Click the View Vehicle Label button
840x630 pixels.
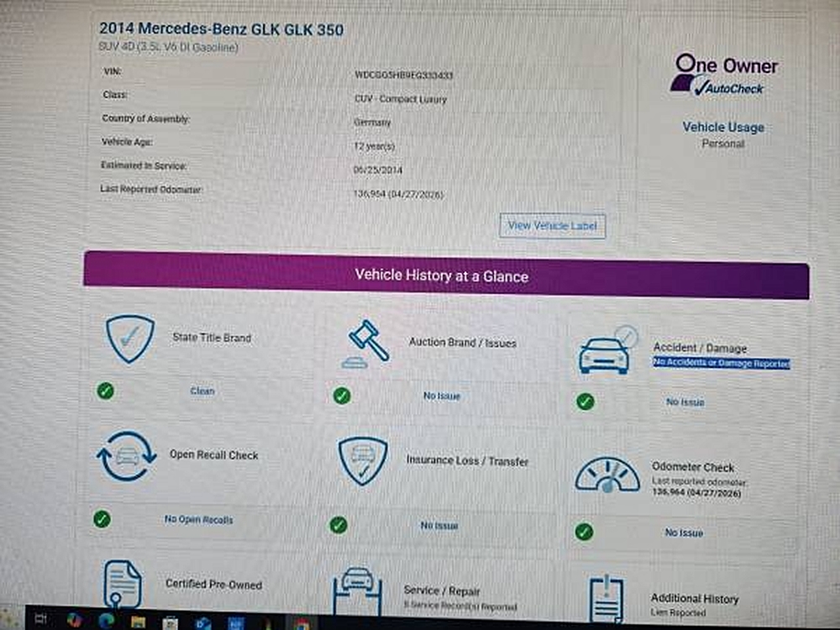click(553, 225)
